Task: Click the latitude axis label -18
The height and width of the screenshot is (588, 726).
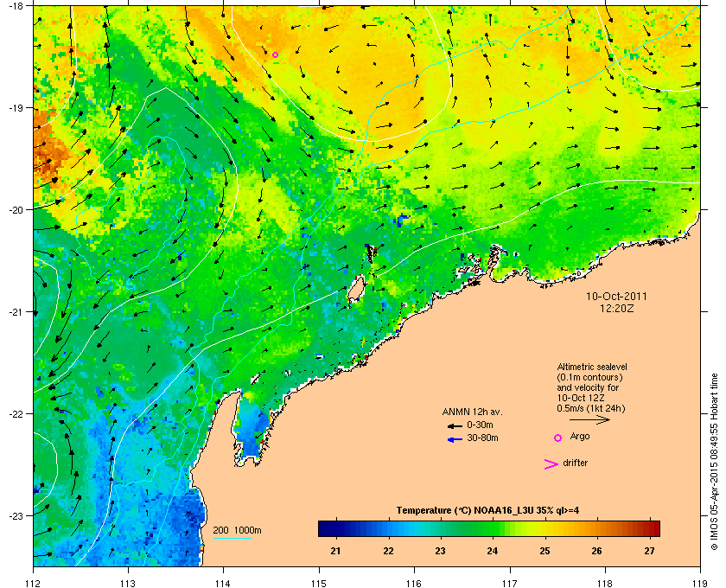Action: pyautogui.click(x=16, y=5)
